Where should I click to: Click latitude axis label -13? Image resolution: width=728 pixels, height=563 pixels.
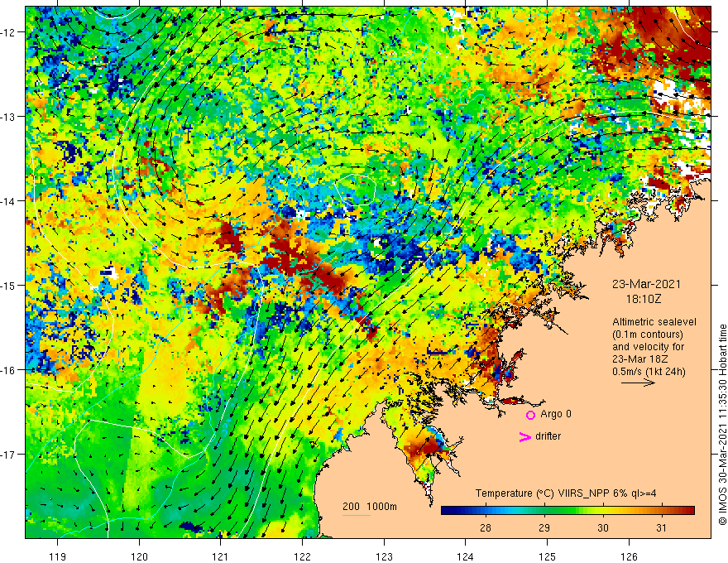click(9, 117)
